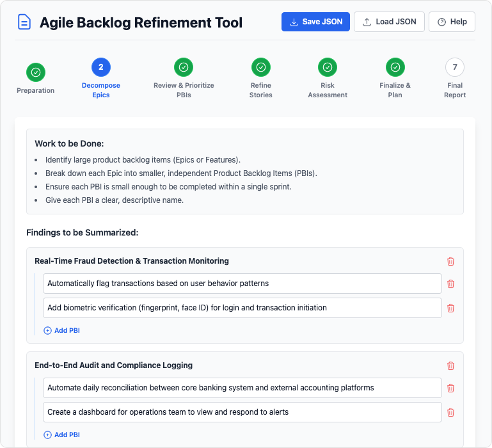Delete the operations dashboard PBI
Image resolution: width=492 pixels, height=448 pixels.
(450, 412)
